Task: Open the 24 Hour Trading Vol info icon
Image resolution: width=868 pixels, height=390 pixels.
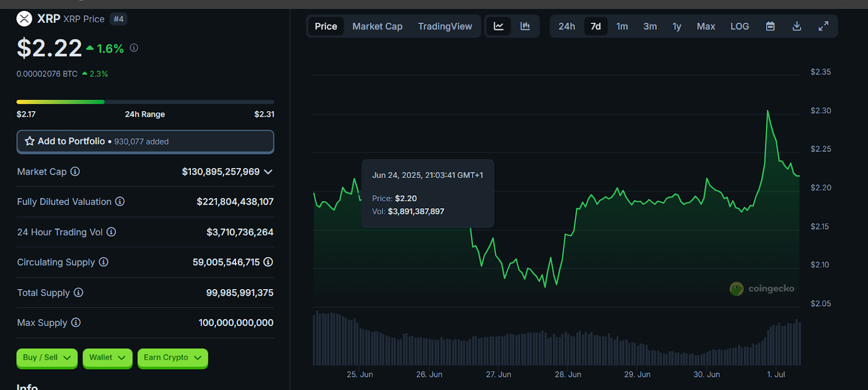Action: point(111,232)
